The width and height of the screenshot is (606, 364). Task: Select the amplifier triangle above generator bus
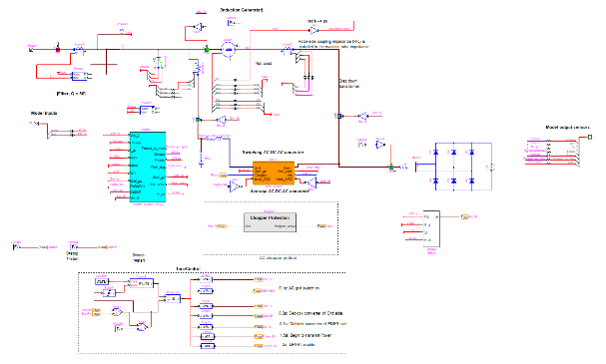coord(198,27)
